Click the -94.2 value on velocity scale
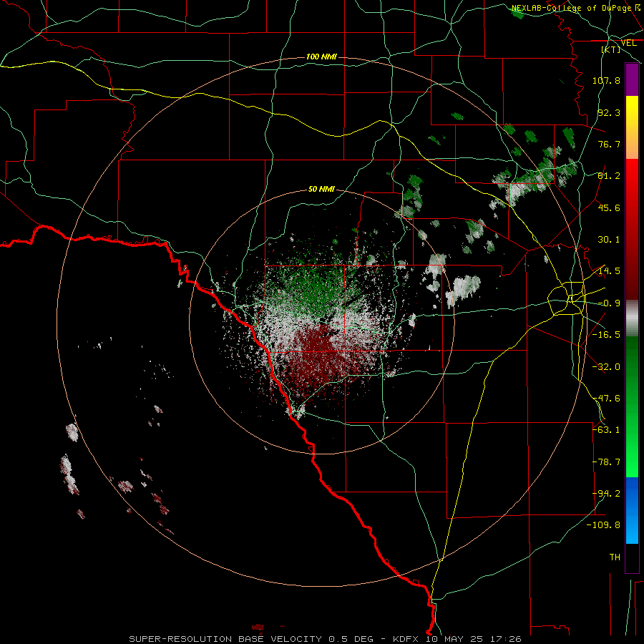The width and height of the screenshot is (644, 644). (x=606, y=494)
